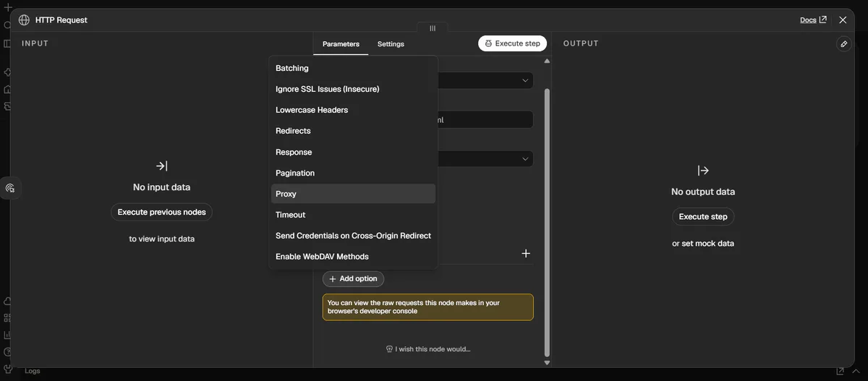Open the first dropdown chevron in Parameters
Screen dimensions: 868x381
pos(525,81)
